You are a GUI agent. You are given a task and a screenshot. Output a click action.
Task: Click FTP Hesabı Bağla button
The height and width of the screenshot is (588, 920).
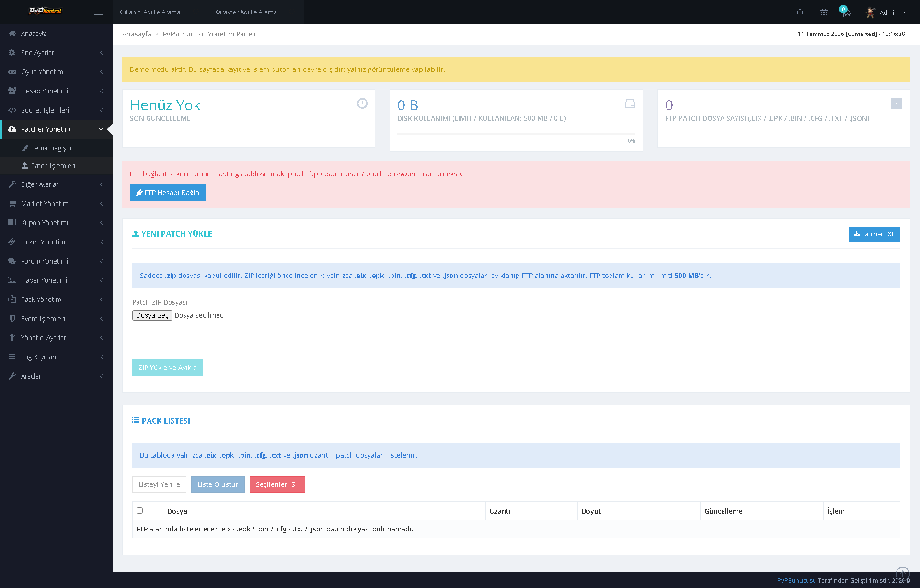168,193
